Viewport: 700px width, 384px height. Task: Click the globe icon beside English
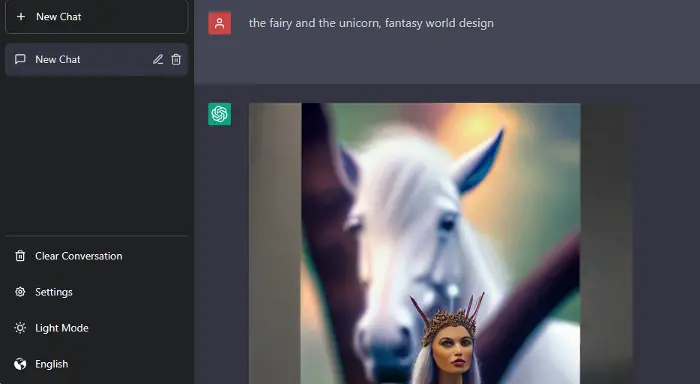pos(20,364)
